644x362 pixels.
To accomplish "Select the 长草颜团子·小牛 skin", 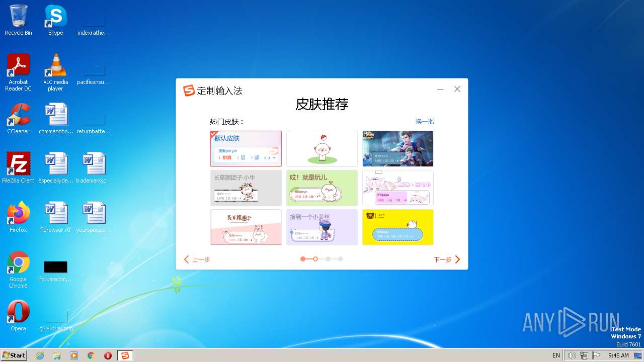I will click(246, 188).
